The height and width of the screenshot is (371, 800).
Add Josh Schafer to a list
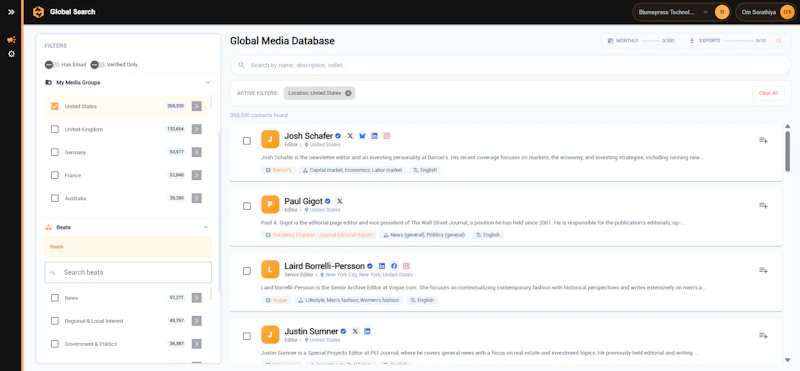coord(763,140)
